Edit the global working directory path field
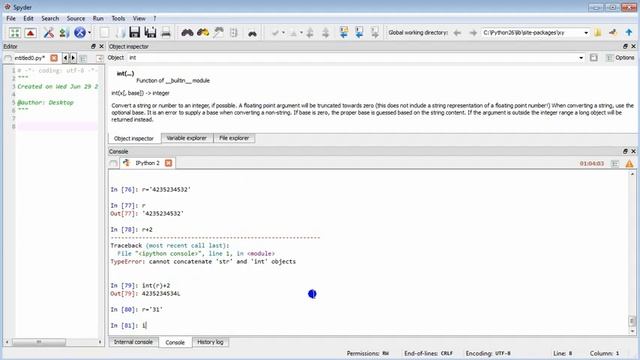 [x=532, y=33]
